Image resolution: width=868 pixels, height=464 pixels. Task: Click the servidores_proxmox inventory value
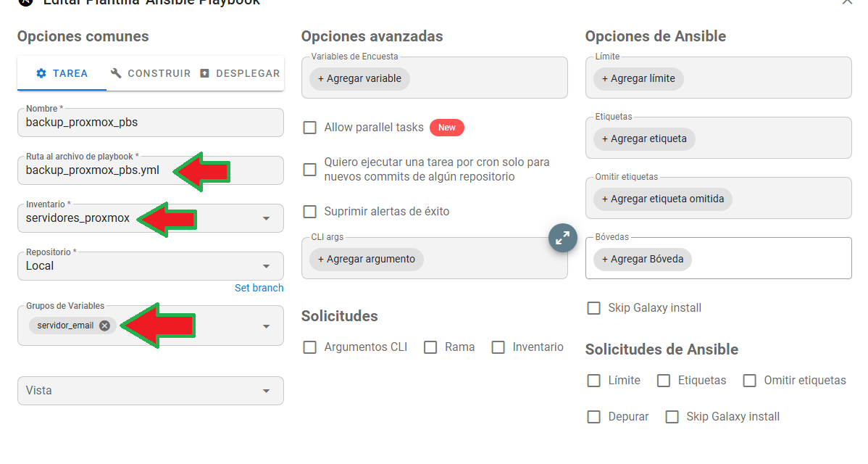pos(78,218)
